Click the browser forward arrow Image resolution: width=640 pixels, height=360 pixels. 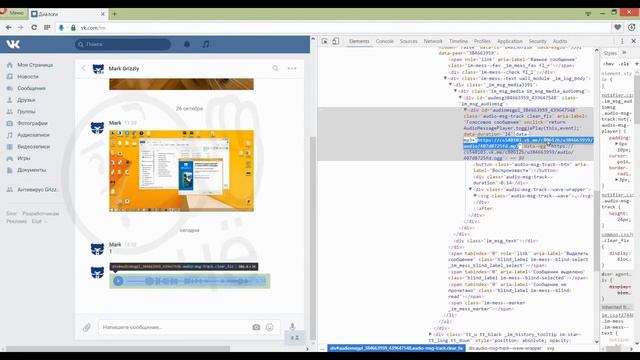(x=20, y=27)
